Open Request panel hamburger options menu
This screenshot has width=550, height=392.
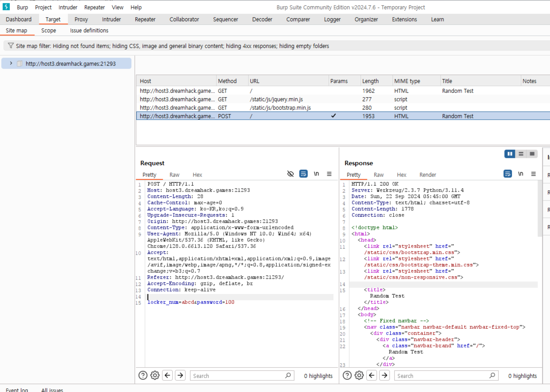tap(329, 174)
